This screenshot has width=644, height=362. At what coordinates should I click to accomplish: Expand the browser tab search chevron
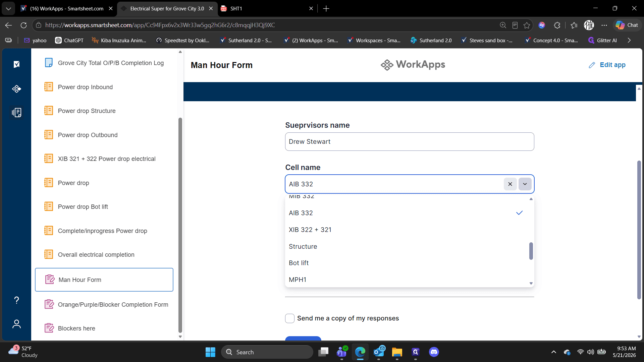click(x=8, y=8)
